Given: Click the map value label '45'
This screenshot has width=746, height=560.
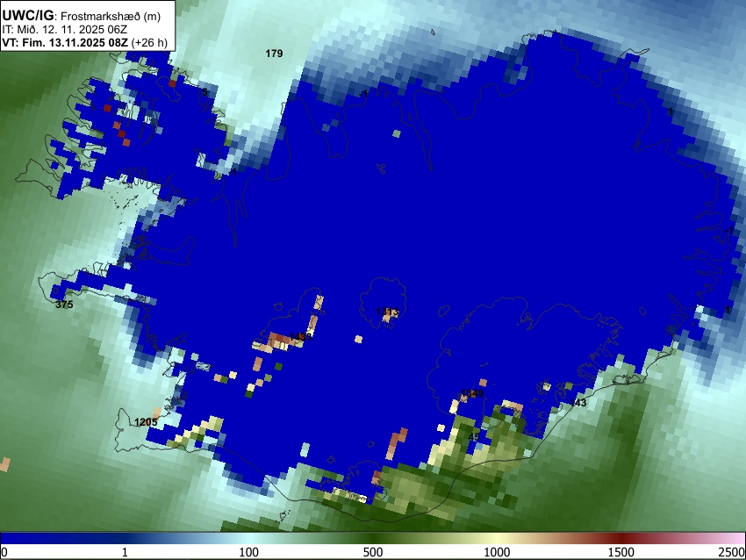Looking at the screenshot, I should click(x=474, y=437).
